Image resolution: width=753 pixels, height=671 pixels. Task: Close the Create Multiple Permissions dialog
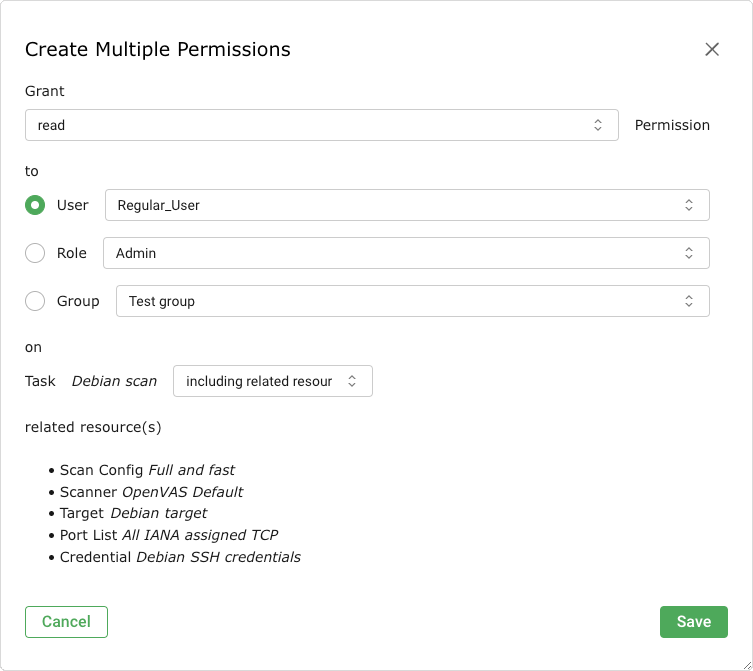coord(712,49)
